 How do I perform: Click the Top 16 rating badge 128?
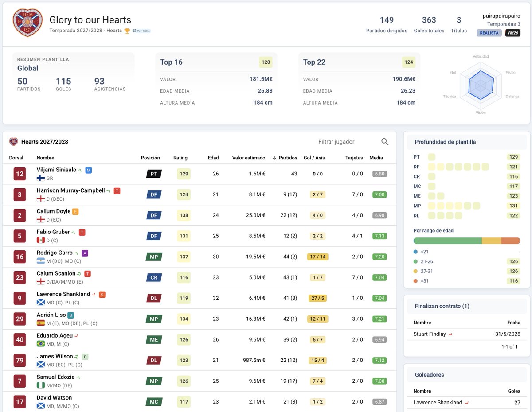tap(266, 62)
